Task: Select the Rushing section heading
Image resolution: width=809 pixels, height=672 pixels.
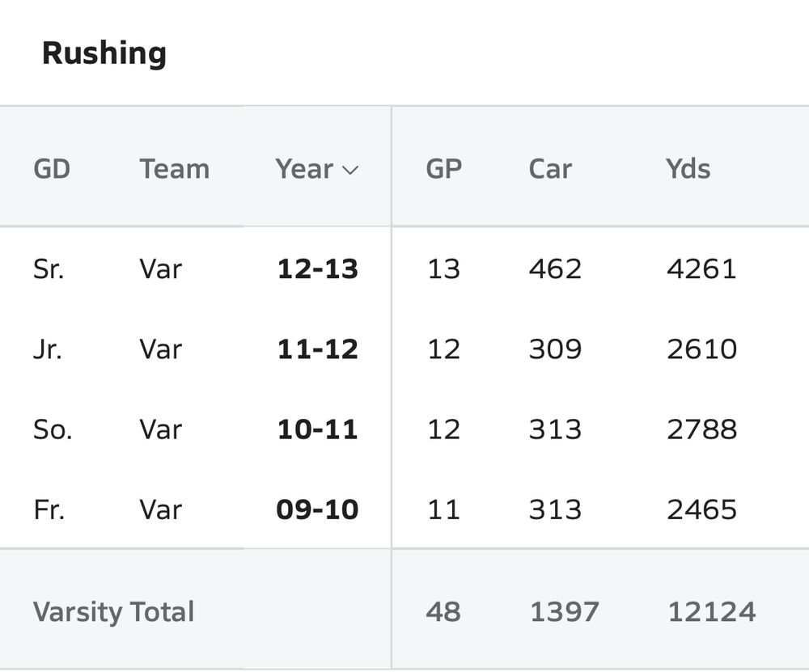Action: (x=105, y=53)
